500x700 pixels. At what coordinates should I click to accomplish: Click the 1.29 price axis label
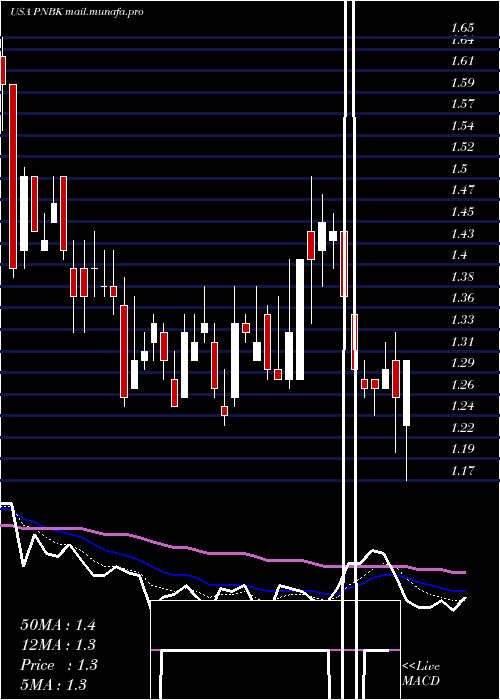tap(462, 362)
